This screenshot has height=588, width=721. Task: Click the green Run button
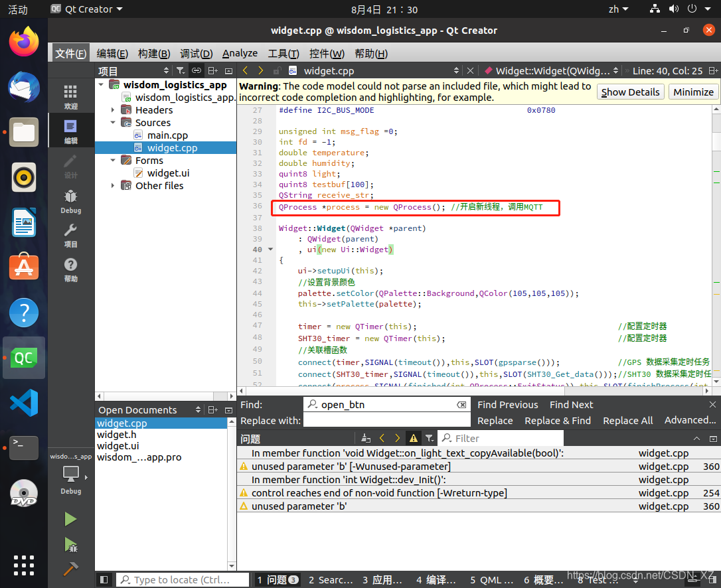click(70, 519)
